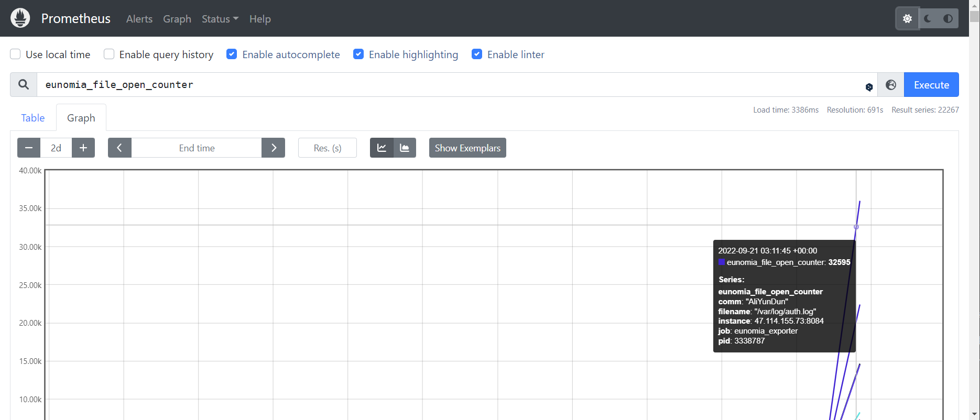
Task: Uncheck the Enable linter checkbox
Action: 477,54
